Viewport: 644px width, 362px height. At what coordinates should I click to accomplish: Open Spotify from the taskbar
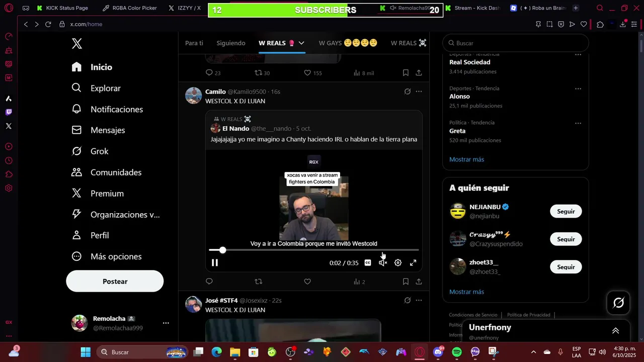pos(457,352)
